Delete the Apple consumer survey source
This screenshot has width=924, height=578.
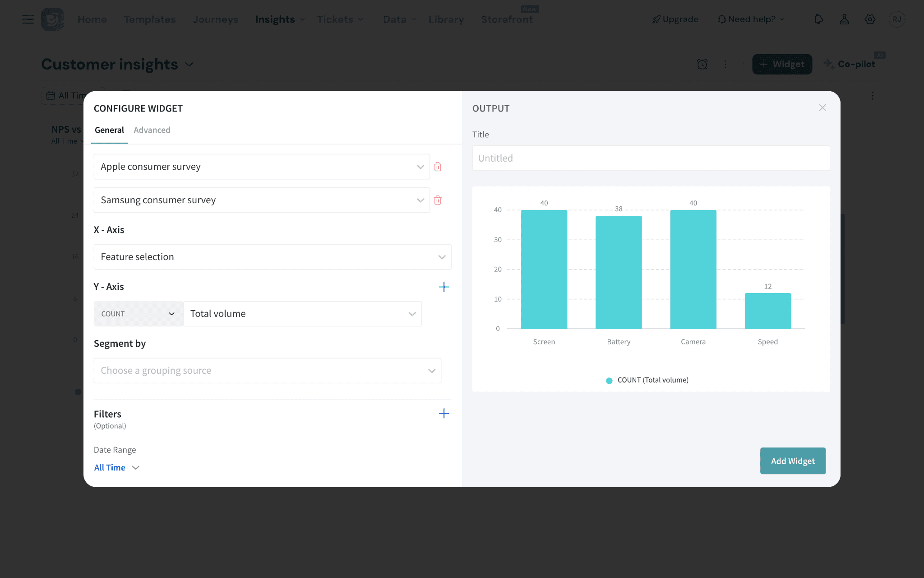[x=437, y=167]
